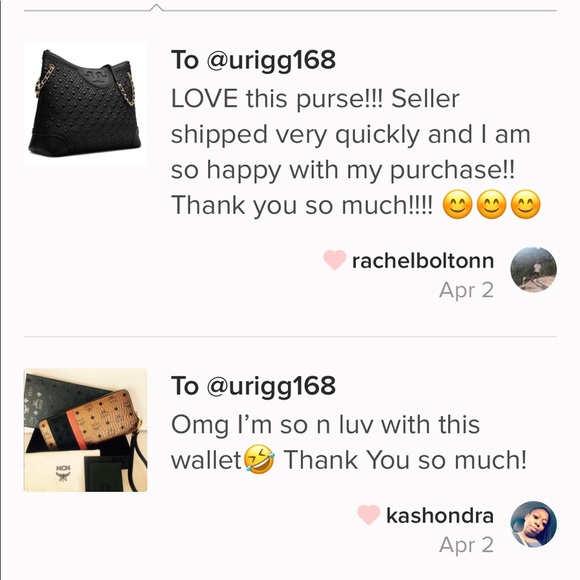View rachelboltonn's profile avatar
The image size is (580, 580).
[533, 270]
